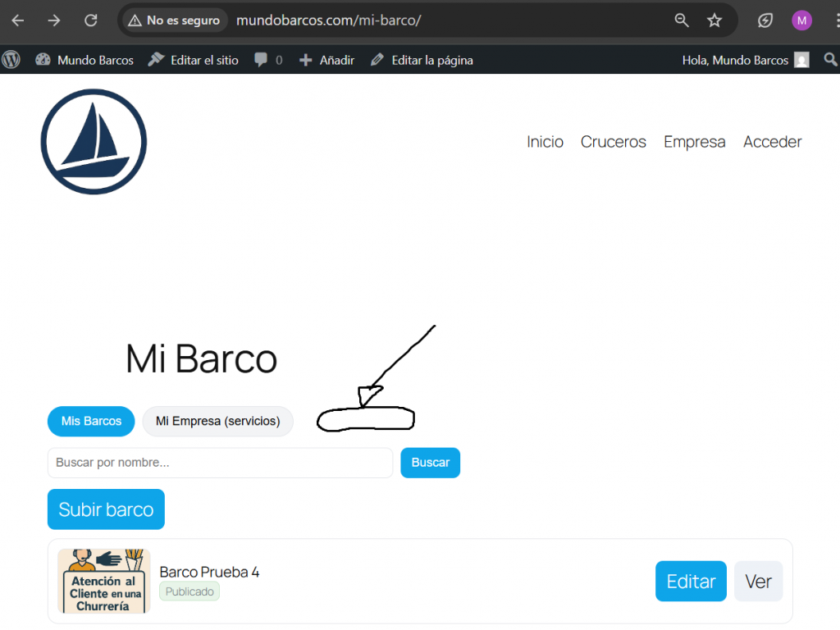Screen dimensions: 840x630
Task: Click the Acceder navigation link
Action: [772, 141]
